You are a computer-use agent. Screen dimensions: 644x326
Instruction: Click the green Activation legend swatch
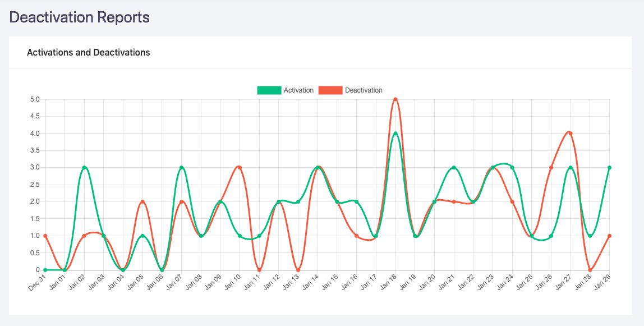(269, 90)
